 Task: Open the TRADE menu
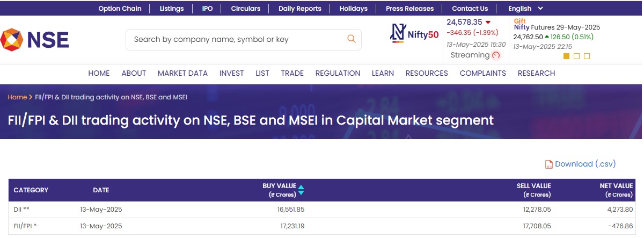(292, 73)
